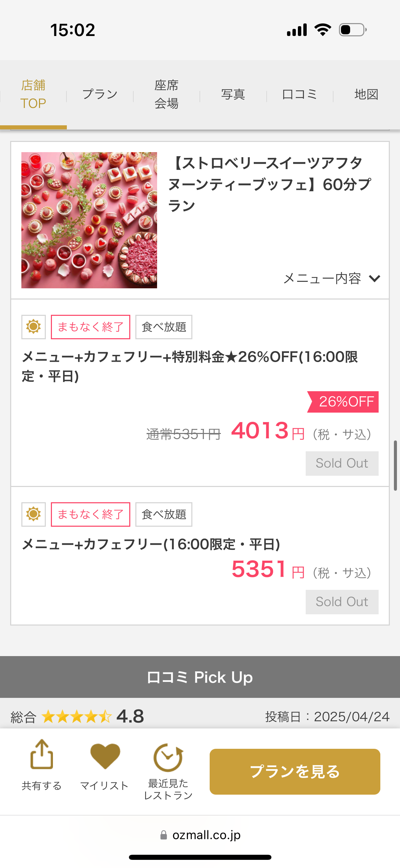
Task: Go to the 写真 tab
Action: tap(233, 94)
